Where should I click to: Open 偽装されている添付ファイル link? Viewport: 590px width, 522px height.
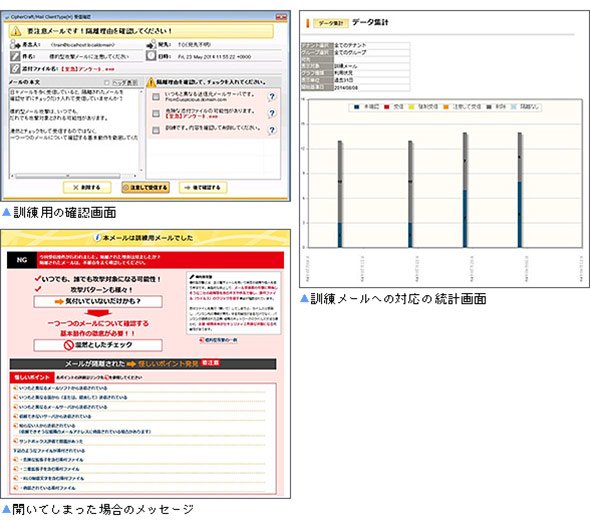click(x=47, y=488)
